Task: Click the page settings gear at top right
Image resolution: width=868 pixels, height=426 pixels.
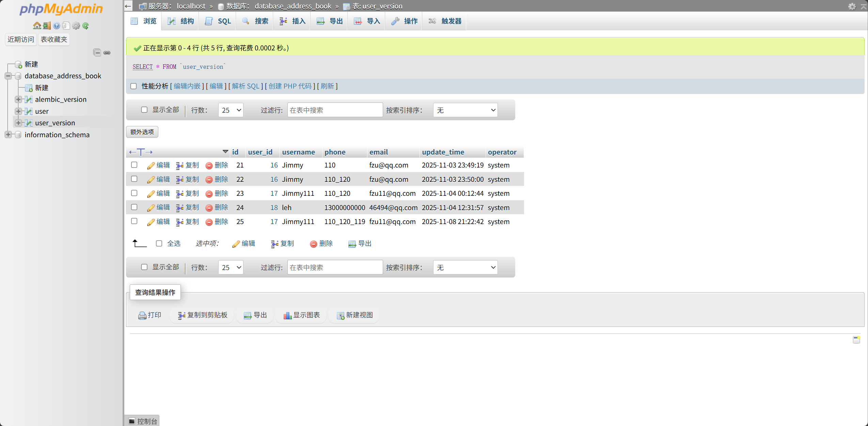Action: click(x=852, y=6)
